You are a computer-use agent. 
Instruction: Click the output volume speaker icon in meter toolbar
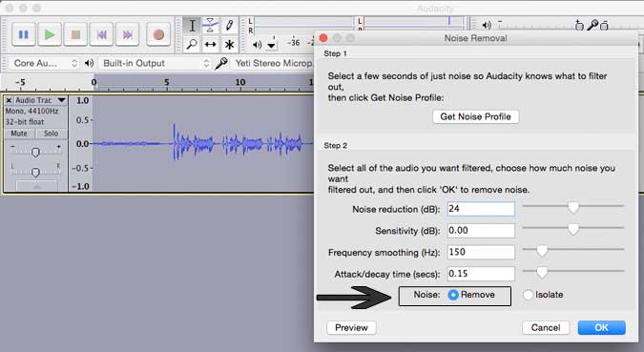[257, 45]
